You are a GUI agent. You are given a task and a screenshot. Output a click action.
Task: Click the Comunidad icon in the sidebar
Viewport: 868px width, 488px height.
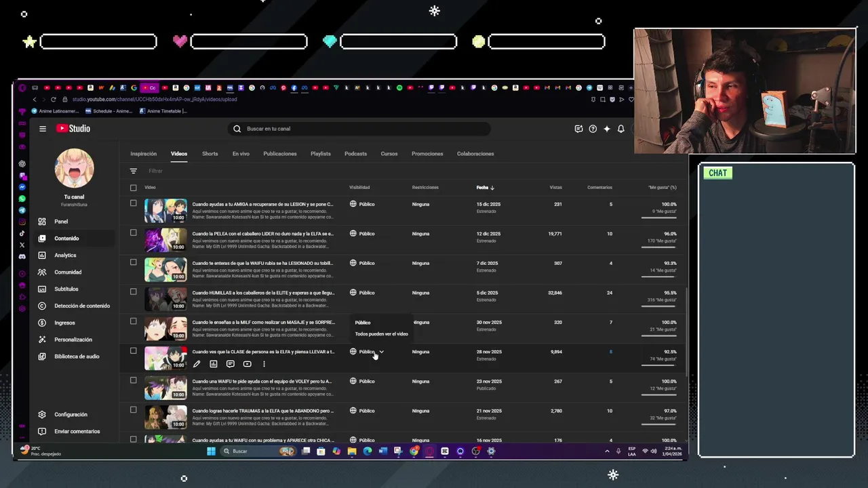tap(42, 272)
